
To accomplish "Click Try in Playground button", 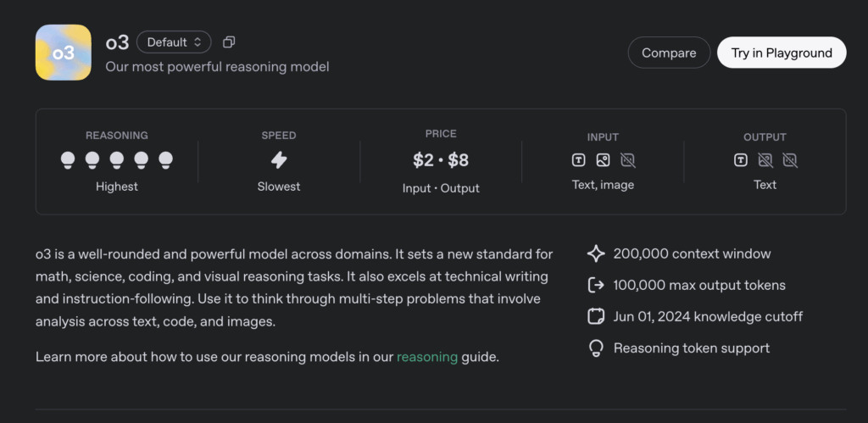I will (x=782, y=53).
